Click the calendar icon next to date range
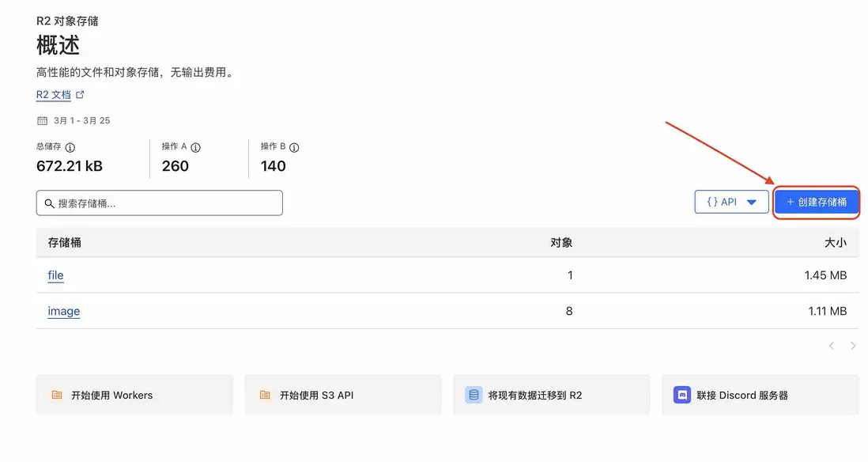The height and width of the screenshot is (462, 868). (x=42, y=121)
